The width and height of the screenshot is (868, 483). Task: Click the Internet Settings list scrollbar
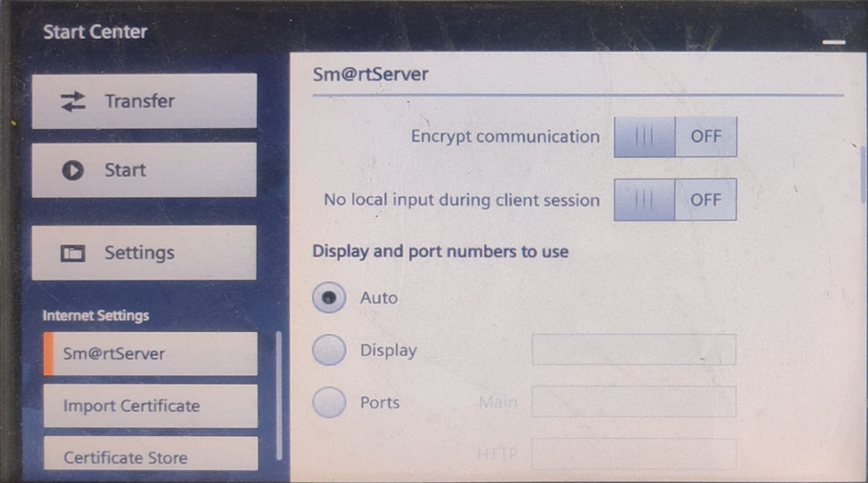279,396
